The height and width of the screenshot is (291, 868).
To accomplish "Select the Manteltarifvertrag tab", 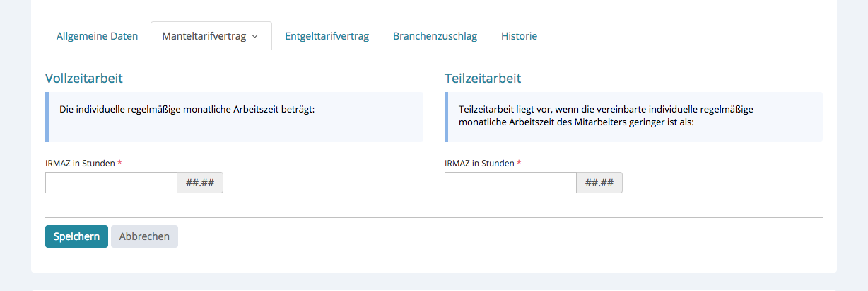I will pos(204,36).
